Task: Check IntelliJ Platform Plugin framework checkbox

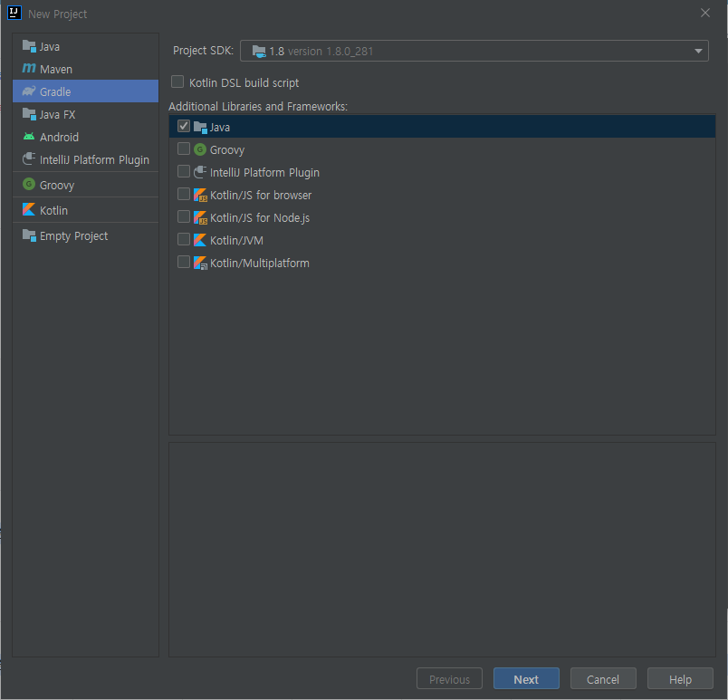Action: pyautogui.click(x=184, y=171)
